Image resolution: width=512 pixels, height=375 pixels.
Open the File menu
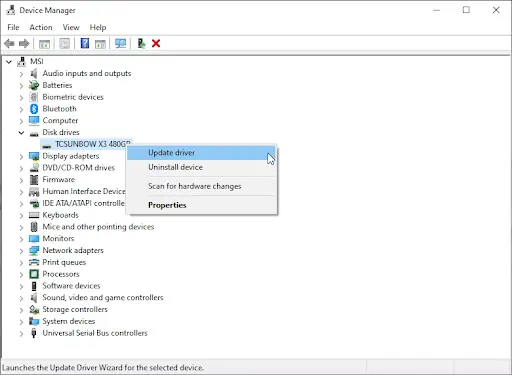point(13,27)
